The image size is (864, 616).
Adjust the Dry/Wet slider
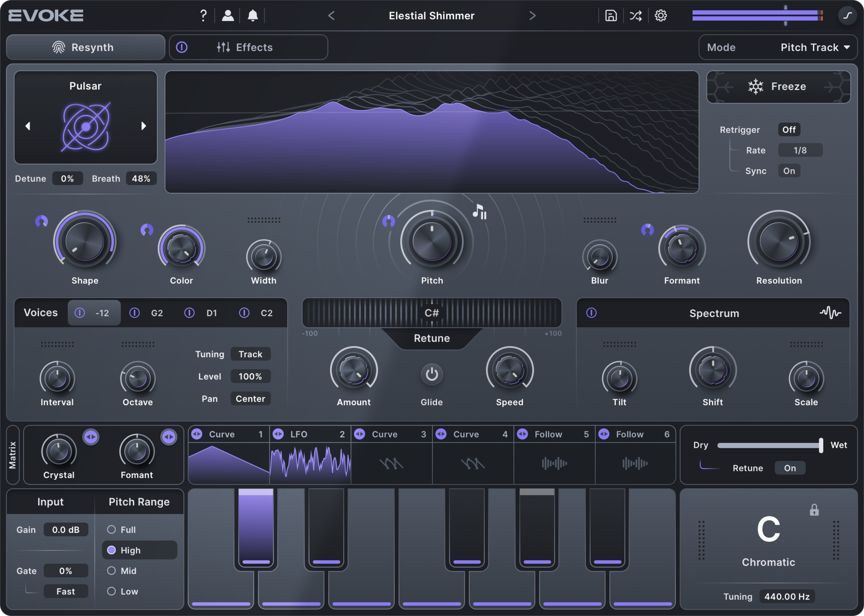coord(820,445)
